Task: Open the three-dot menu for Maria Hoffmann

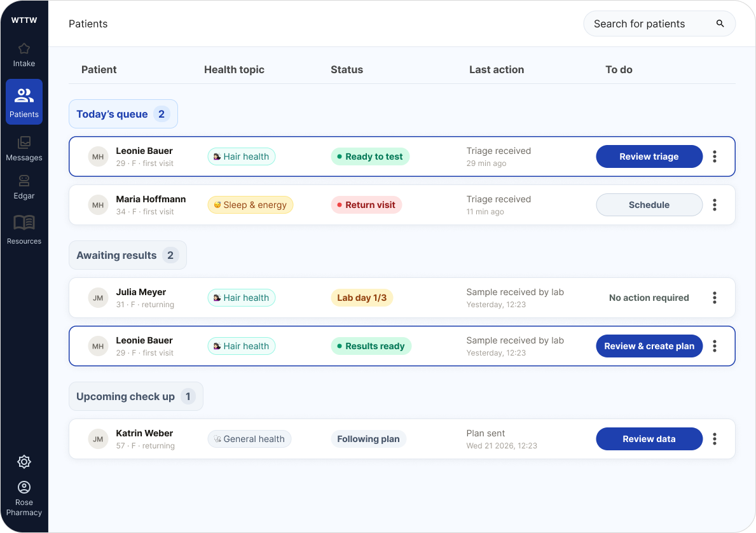Action: point(715,205)
